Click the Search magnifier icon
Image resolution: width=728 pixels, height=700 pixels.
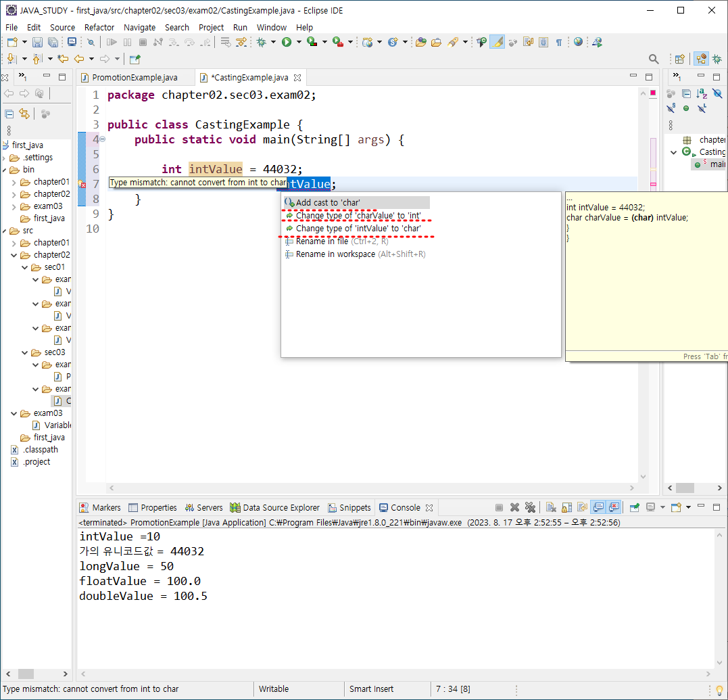click(653, 59)
